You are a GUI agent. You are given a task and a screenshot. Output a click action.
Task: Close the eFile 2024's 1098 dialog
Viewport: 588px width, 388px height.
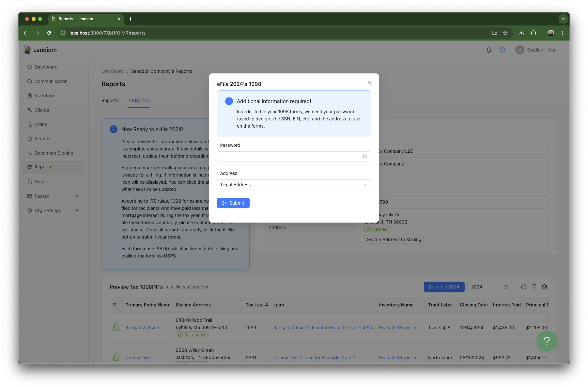click(x=369, y=83)
